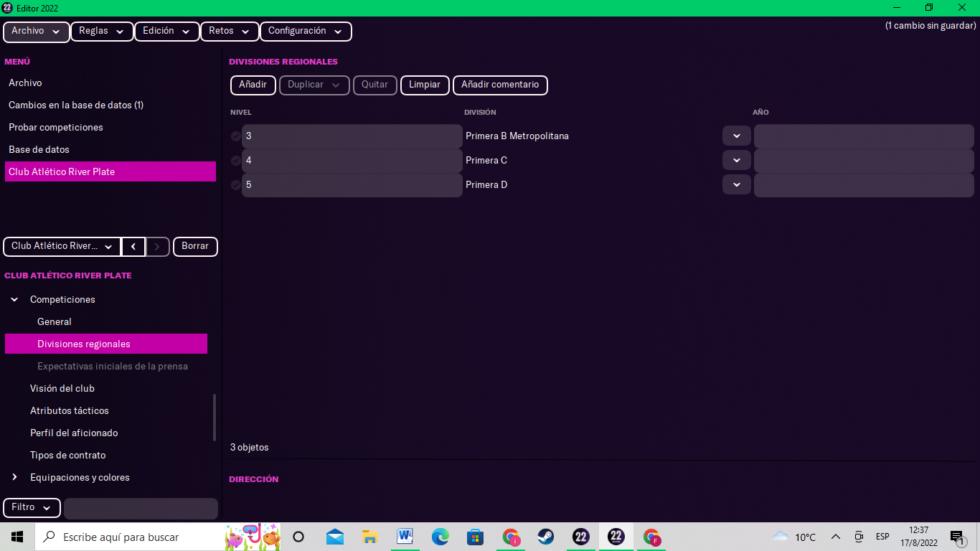Screen dimensions: 980x551
Task: Click the sidebar tree scrollbar
Action: click(215, 418)
